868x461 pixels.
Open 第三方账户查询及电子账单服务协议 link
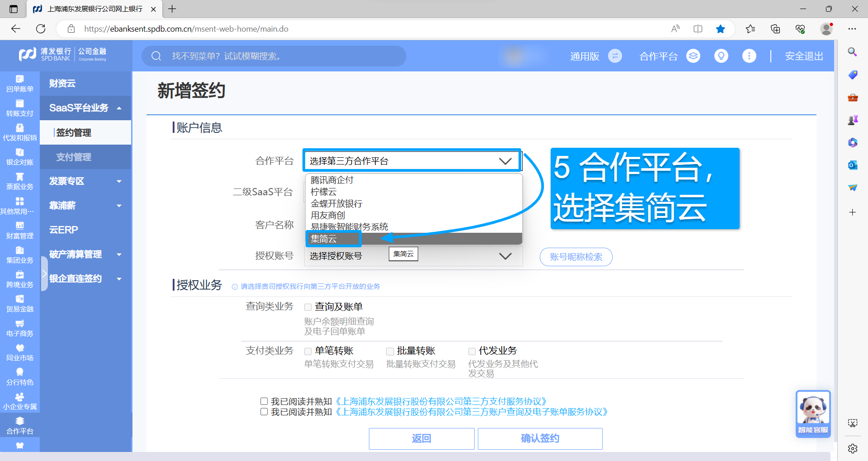pos(472,412)
